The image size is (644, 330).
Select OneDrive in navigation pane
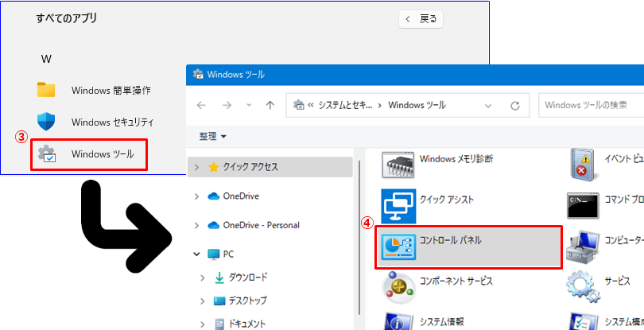pyautogui.click(x=241, y=196)
